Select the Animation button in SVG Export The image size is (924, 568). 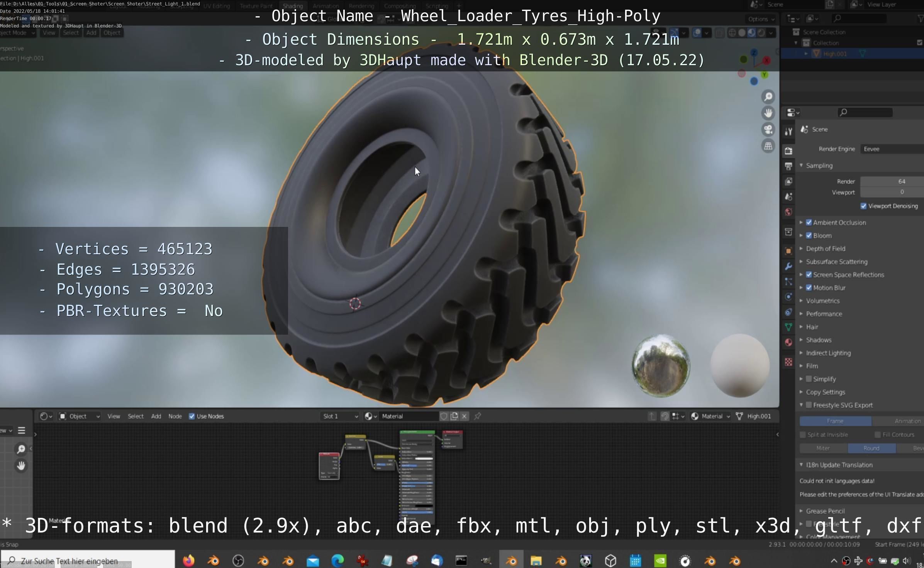(x=898, y=421)
